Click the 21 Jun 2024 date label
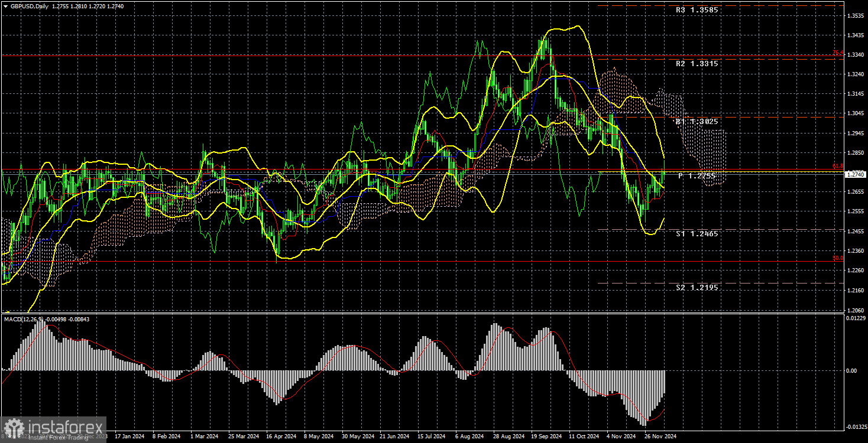The width and height of the screenshot is (868, 443). point(394,437)
